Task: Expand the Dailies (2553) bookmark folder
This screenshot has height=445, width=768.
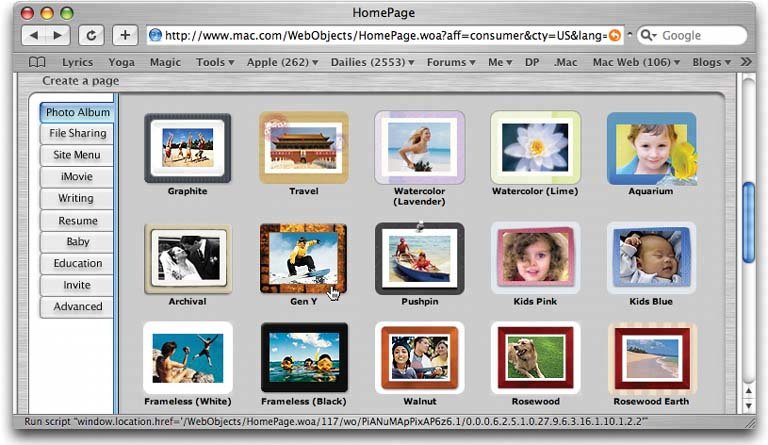Action: point(372,62)
